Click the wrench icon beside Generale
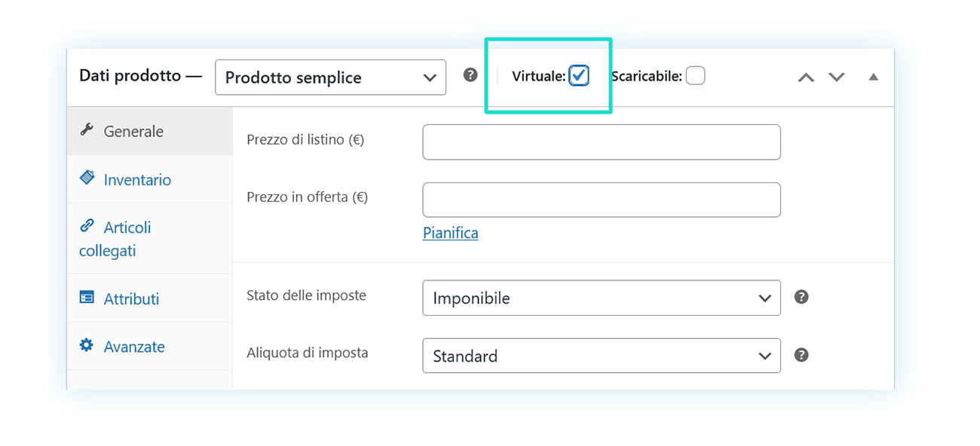The image size is (980, 446). pyautogui.click(x=87, y=130)
